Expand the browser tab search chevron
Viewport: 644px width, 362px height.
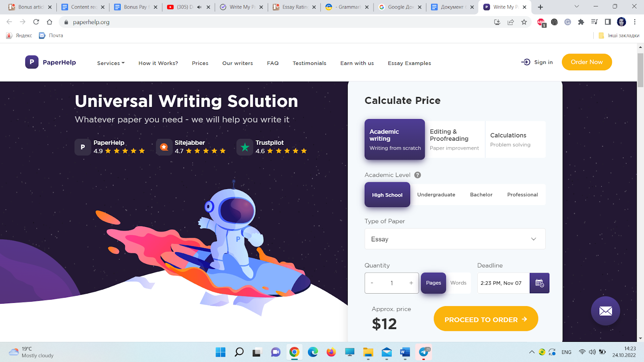click(x=576, y=6)
